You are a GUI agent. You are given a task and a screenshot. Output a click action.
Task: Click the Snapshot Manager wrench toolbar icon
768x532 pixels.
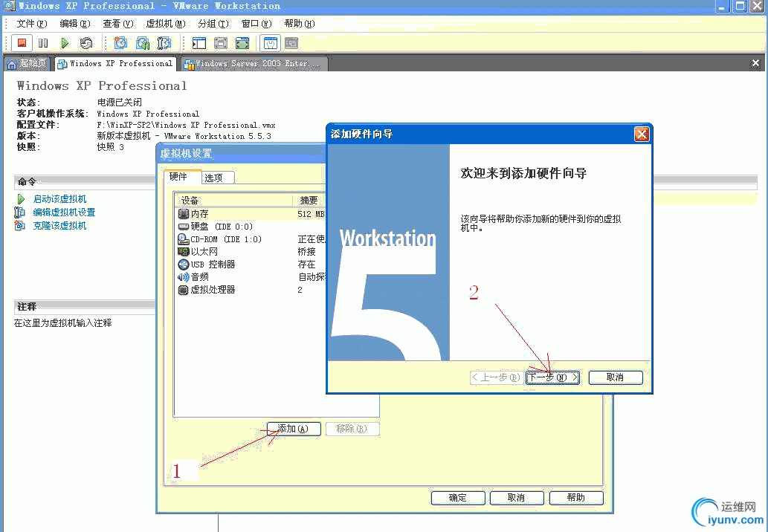pyautogui.click(x=164, y=43)
